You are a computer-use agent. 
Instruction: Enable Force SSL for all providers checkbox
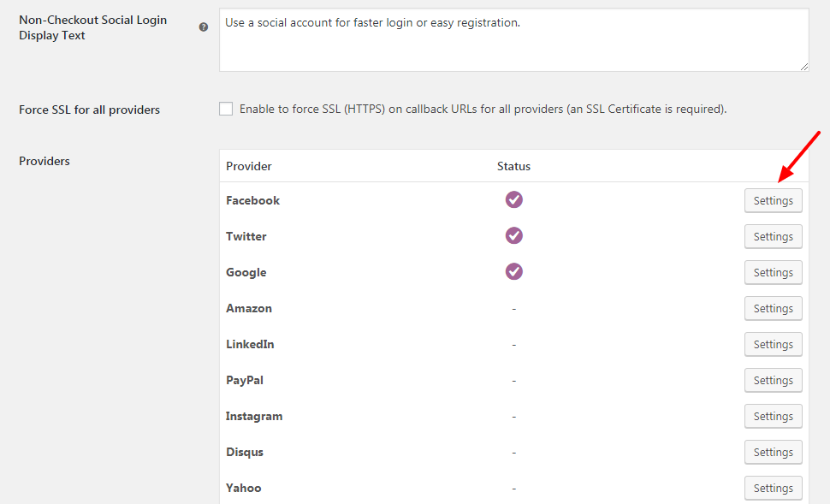(x=226, y=109)
